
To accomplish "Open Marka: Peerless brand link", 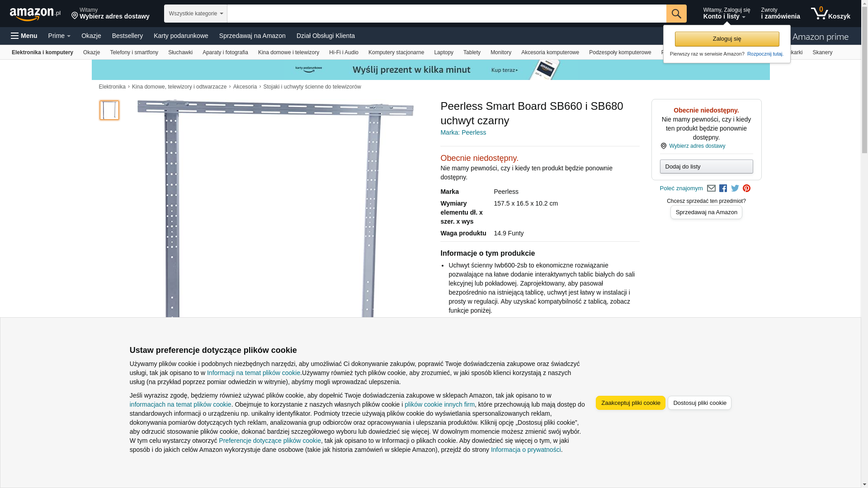I will (x=463, y=132).
